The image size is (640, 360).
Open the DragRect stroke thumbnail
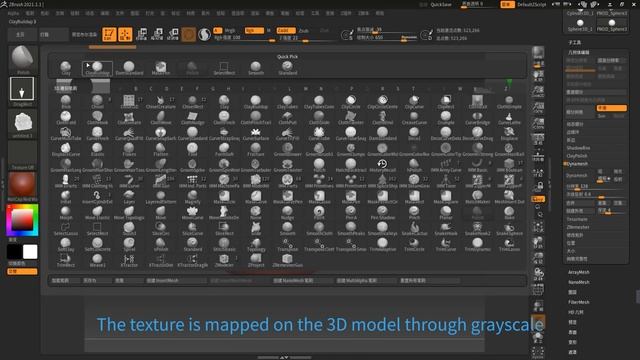click(22, 91)
